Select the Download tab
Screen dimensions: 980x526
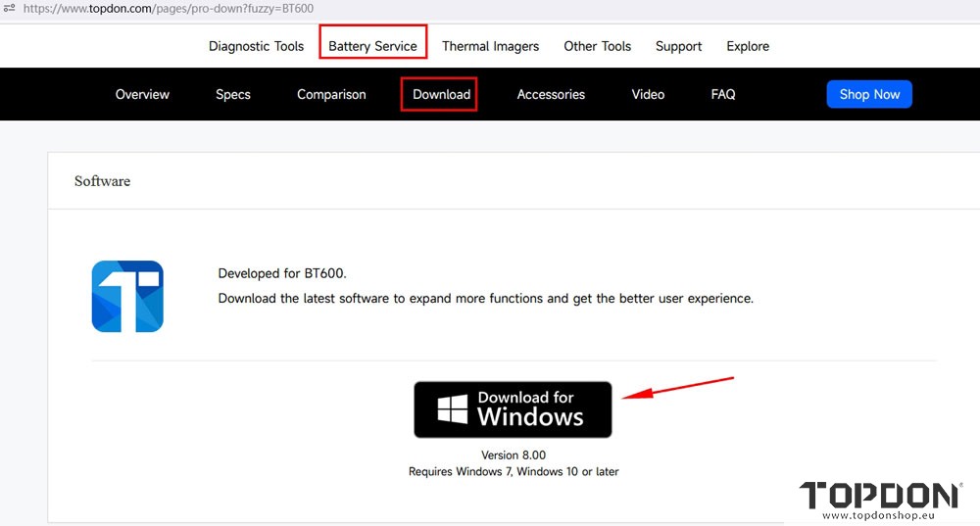pyautogui.click(x=441, y=94)
